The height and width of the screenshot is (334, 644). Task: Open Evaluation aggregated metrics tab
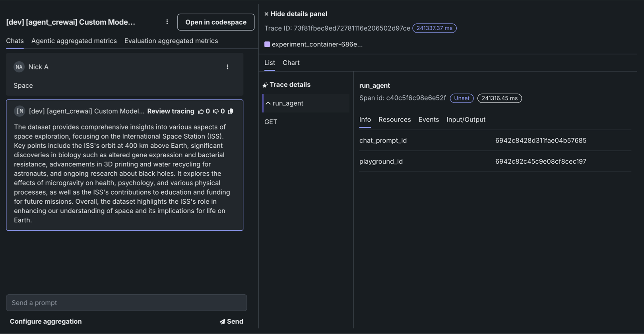point(171,41)
